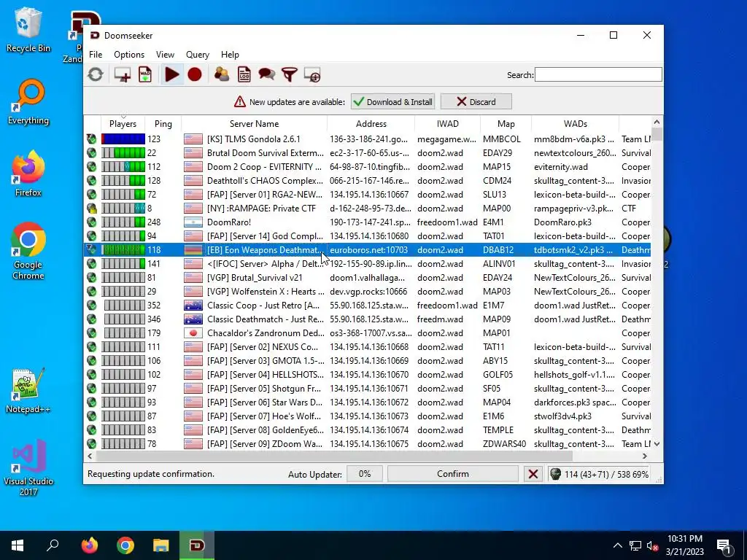Sort by the Address column header
The height and width of the screenshot is (560, 747).
[371, 124]
